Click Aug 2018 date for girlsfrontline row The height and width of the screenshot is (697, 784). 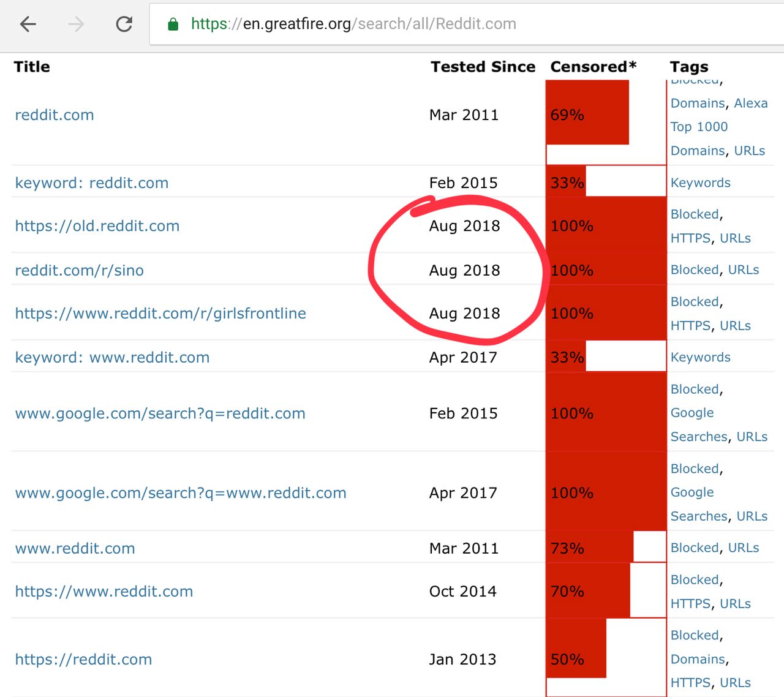(x=465, y=314)
